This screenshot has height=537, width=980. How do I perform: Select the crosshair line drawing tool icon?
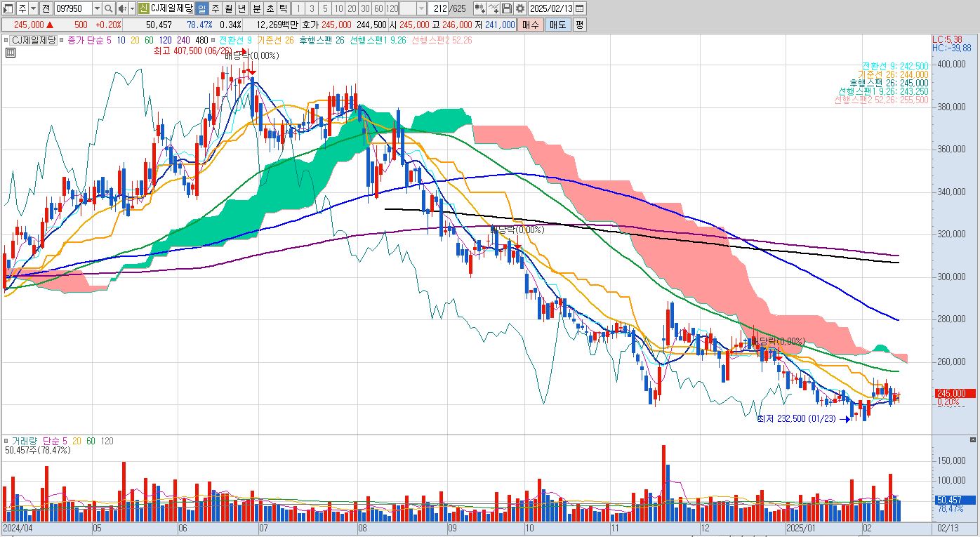[x=493, y=8]
